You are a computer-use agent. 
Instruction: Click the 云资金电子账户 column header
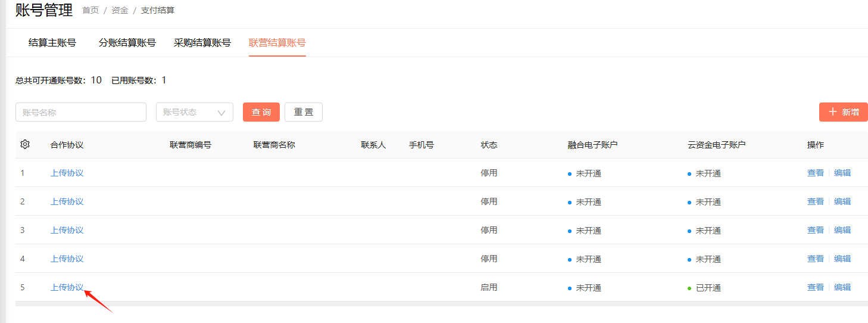717,145
